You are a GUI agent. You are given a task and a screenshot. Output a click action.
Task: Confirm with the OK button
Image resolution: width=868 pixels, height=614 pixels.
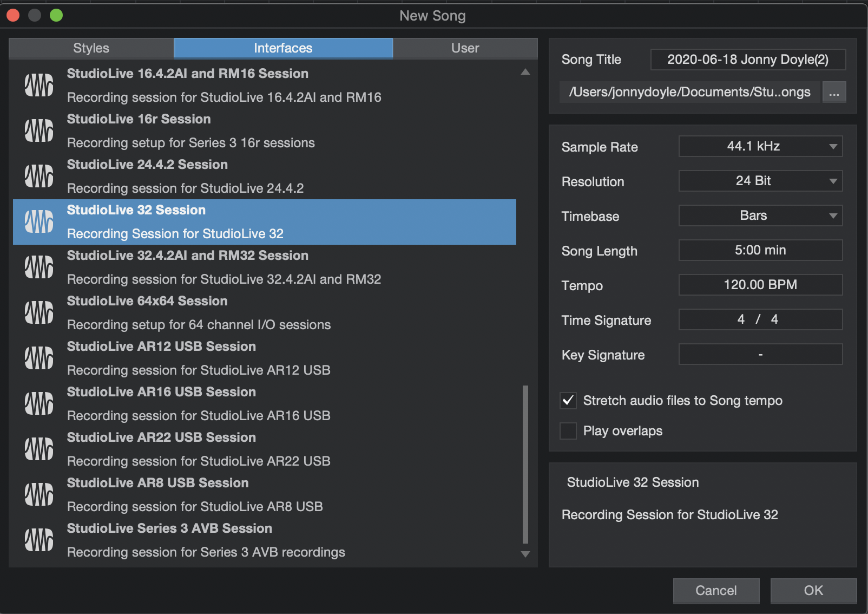click(x=813, y=591)
